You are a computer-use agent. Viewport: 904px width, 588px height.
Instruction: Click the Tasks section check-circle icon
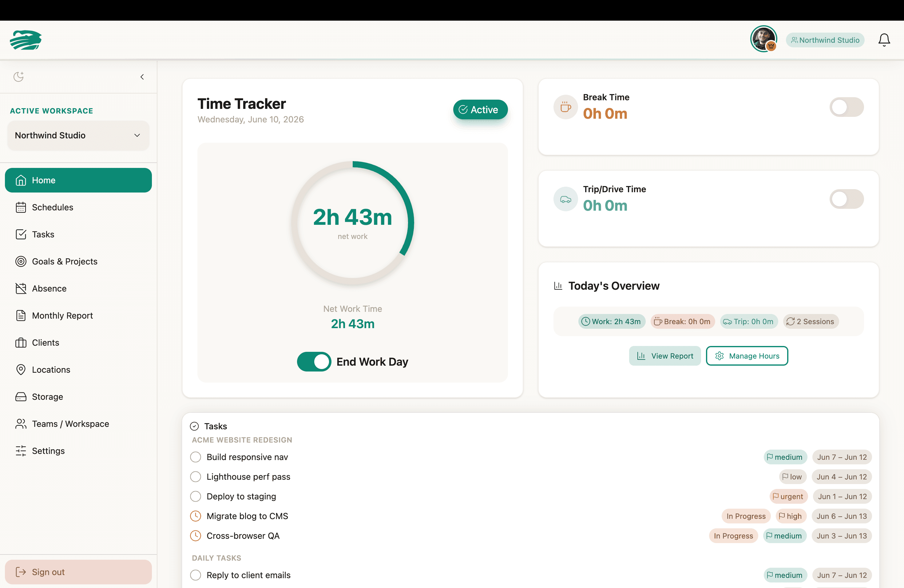point(194,426)
